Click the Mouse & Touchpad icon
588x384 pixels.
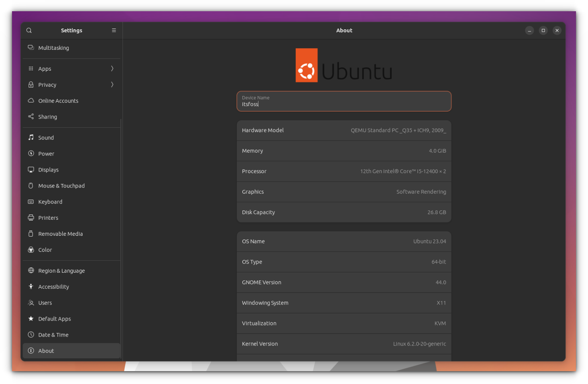click(31, 186)
